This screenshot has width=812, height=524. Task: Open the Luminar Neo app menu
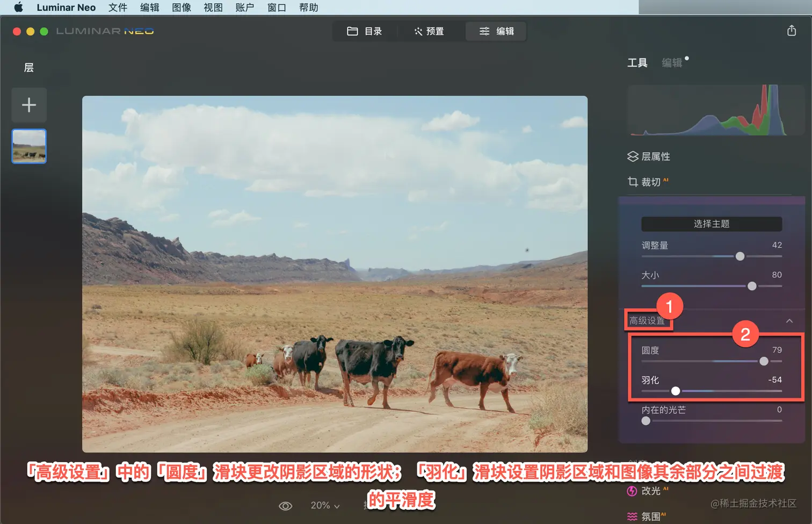66,8
